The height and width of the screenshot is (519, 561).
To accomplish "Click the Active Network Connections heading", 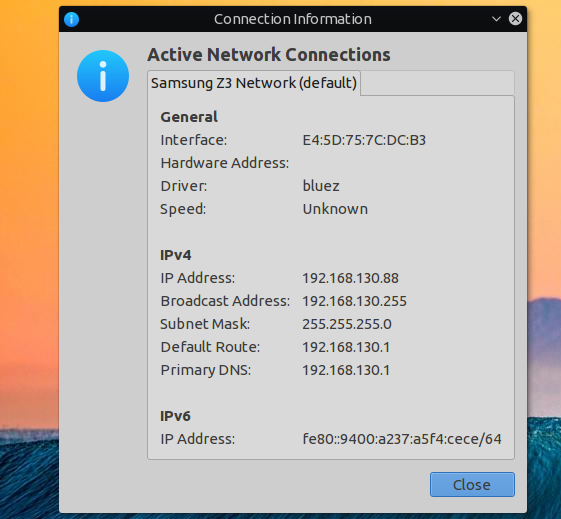I will pos(269,55).
